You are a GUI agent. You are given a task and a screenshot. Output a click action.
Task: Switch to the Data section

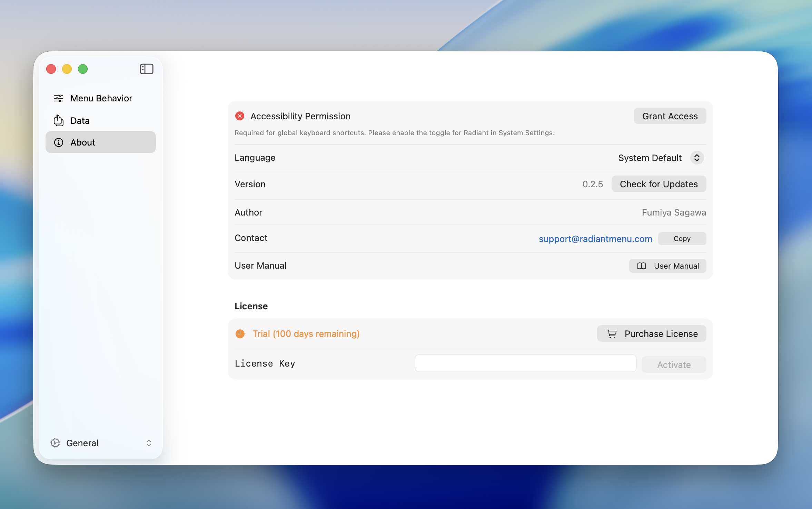80,120
